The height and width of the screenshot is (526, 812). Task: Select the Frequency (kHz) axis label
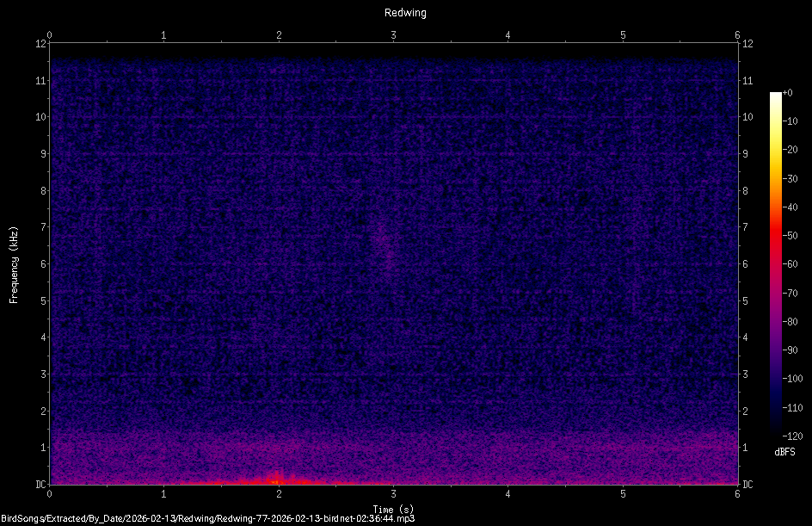click(13, 263)
